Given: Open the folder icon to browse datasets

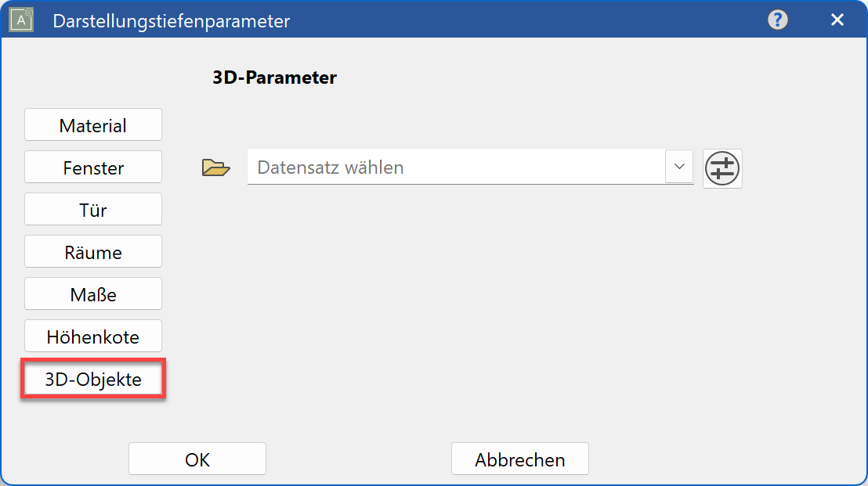Looking at the screenshot, I should click(214, 167).
